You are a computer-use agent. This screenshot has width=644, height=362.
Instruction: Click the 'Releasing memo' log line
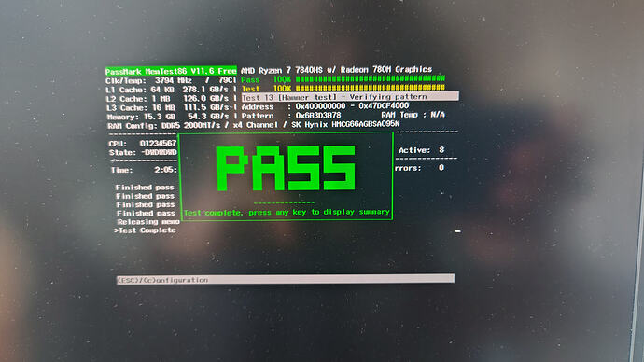(148, 222)
